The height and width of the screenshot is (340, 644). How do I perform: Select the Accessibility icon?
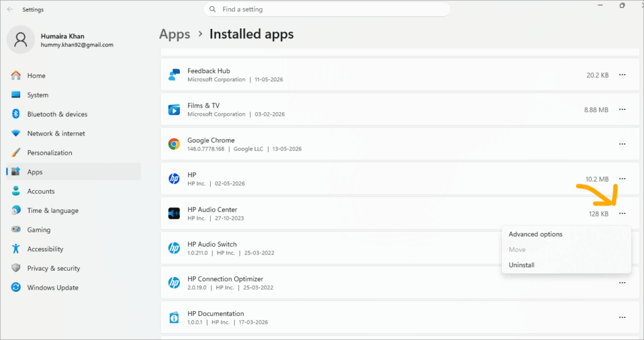pyautogui.click(x=16, y=249)
